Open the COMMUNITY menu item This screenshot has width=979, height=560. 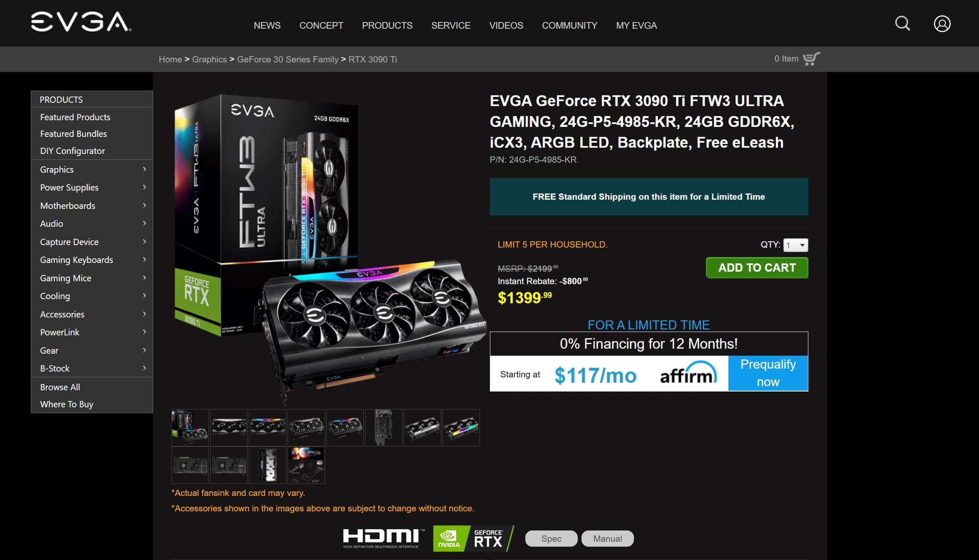click(x=569, y=25)
